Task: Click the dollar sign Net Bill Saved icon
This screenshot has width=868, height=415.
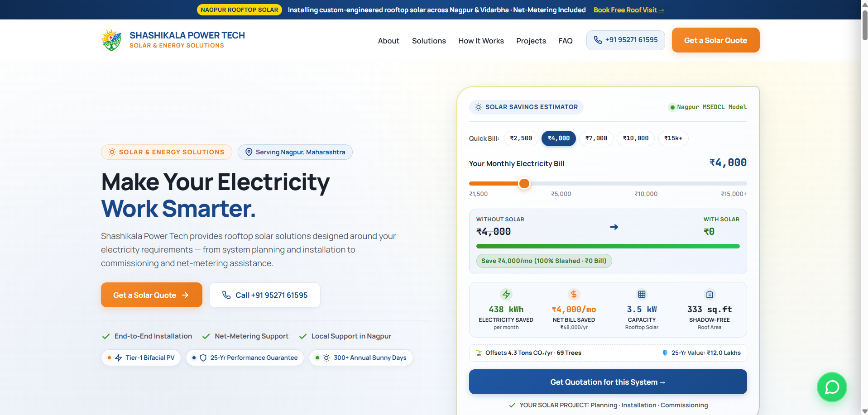Action: click(x=574, y=294)
